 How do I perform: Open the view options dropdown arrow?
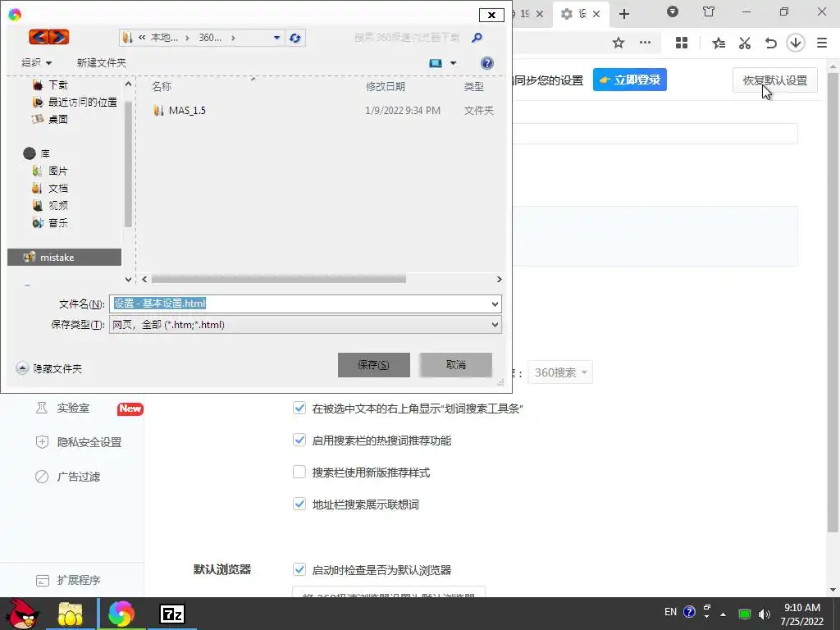453,63
